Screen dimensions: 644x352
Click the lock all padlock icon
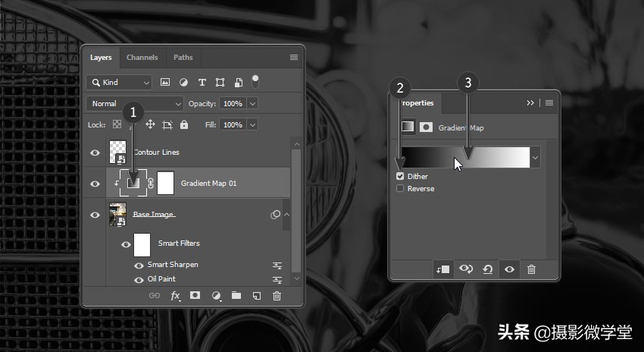[x=184, y=124]
